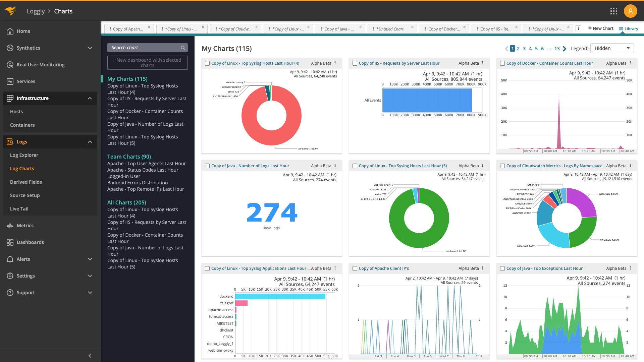
Task: Click the New Chart button
Action: (600, 28)
